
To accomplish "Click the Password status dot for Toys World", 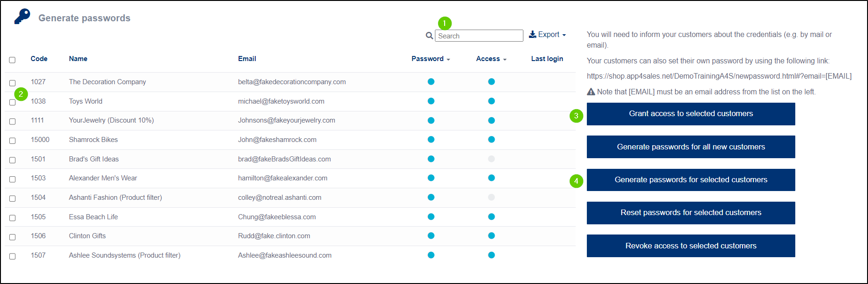I will pos(431,101).
